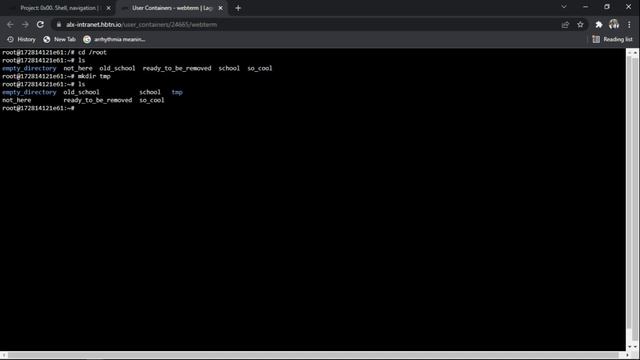Viewport: 640px width, 360px height.
Task: Open a new browser tab
Action: [238, 8]
